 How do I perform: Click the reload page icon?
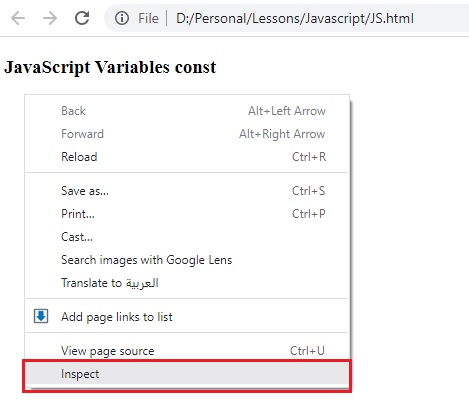click(x=82, y=18)
